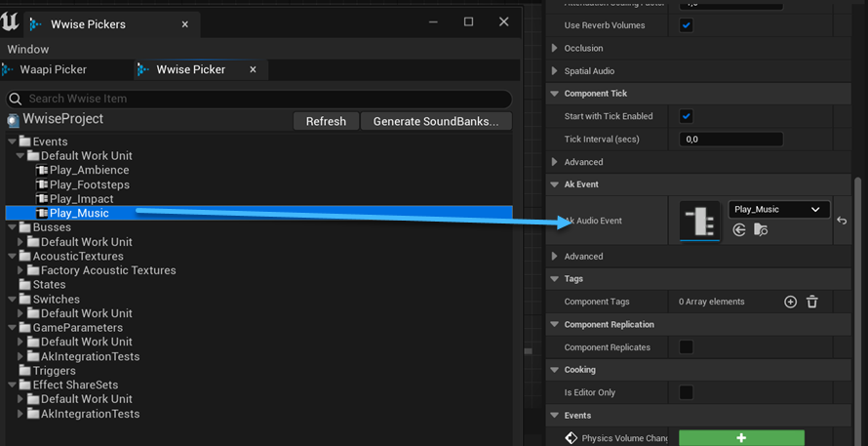Expand Advanced under Ak Event
Screen dimensions: 868x446
coord(555,257)
